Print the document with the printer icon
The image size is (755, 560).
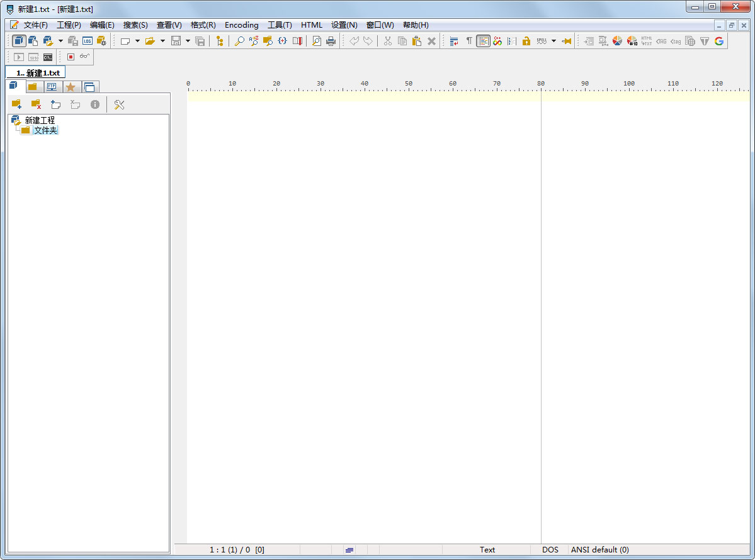tap(331, 40)
